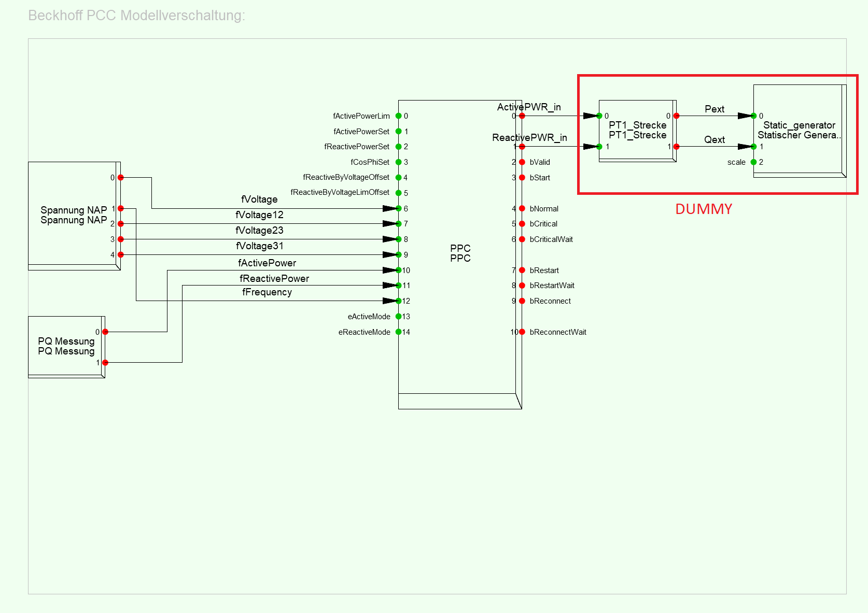The width and height of the screenshot is (868, 613).
Task: Click the green scale port on Static_generator
Action: 754,162
